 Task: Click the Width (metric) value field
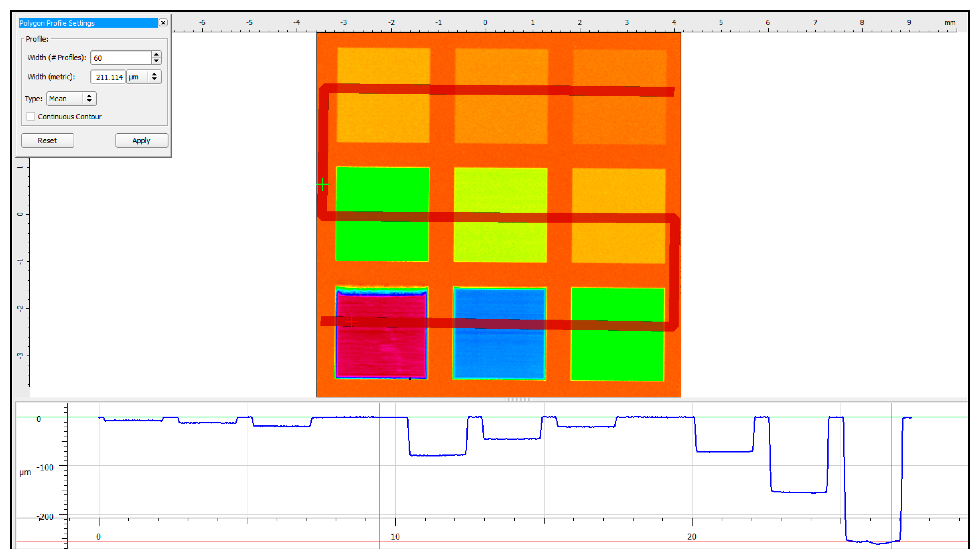pos(108,77)
